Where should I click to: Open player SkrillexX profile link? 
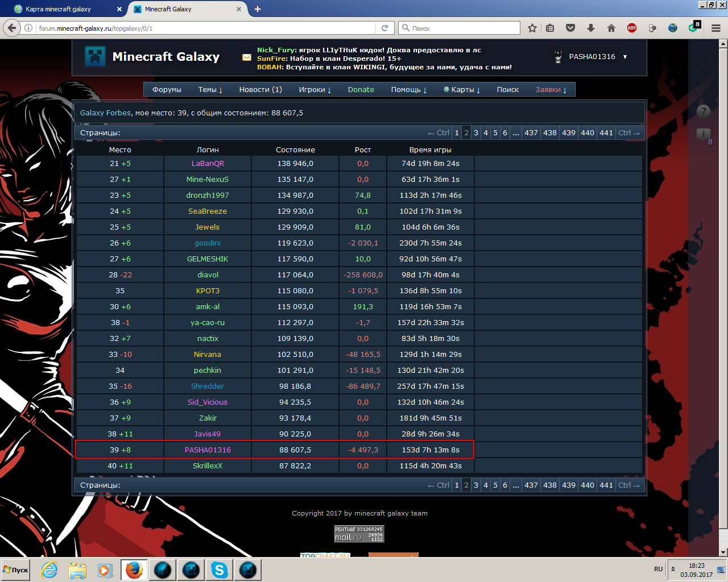click(208, 466)
